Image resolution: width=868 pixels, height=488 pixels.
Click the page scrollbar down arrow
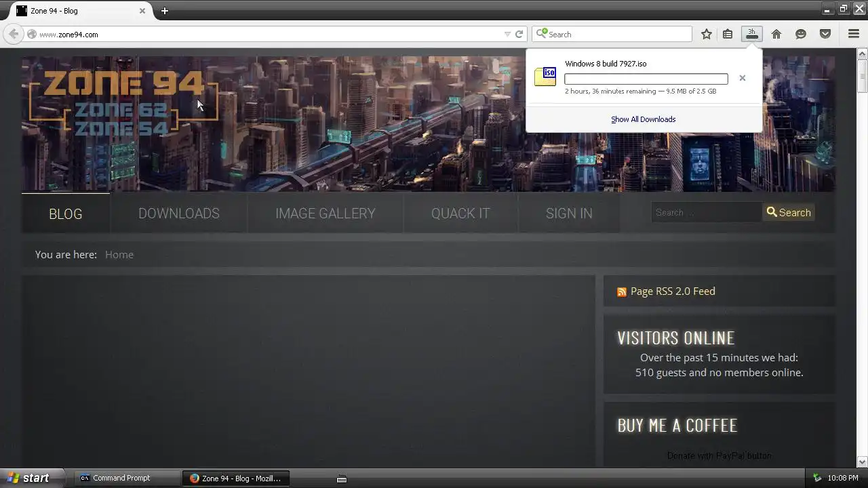coord(863,462)
